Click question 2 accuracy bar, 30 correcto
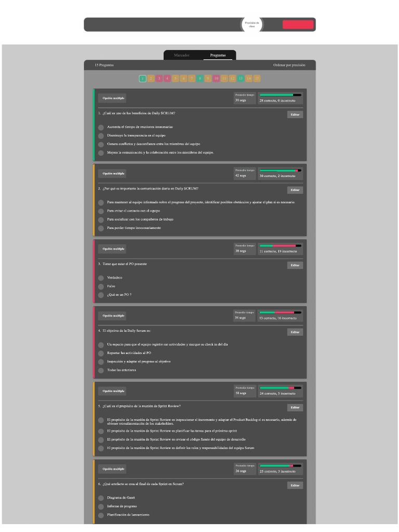Image resolution: width=399 pixels, height=532 pixels. click(280, 170)
